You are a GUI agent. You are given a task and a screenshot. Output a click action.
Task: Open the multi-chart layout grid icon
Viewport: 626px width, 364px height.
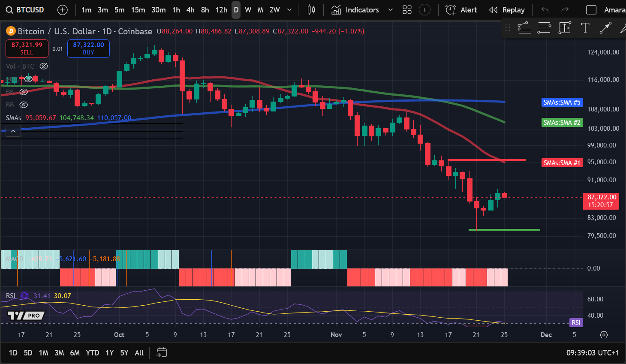click(407, 9)
